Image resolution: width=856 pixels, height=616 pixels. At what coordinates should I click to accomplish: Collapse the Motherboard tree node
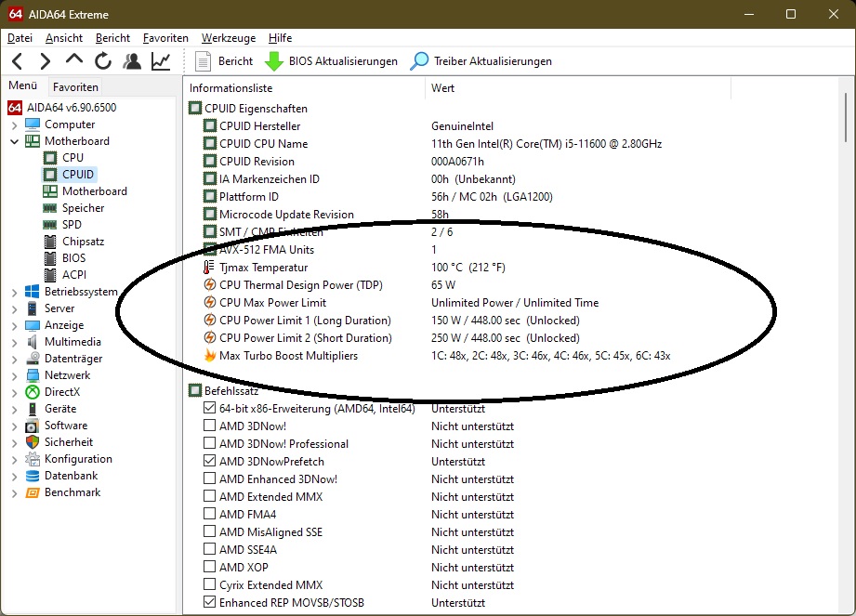(14, 141)
